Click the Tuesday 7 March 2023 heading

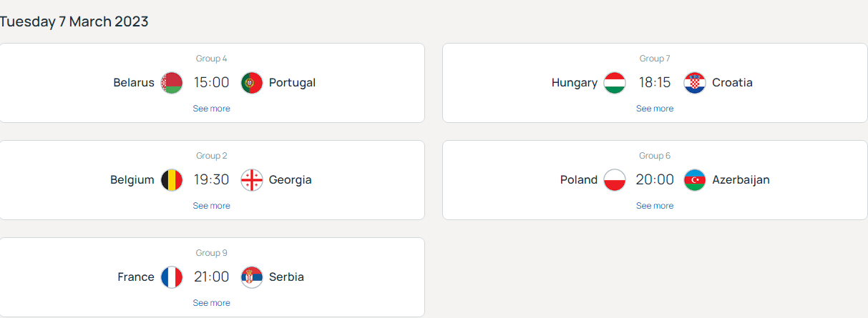[x=74, y=21]
